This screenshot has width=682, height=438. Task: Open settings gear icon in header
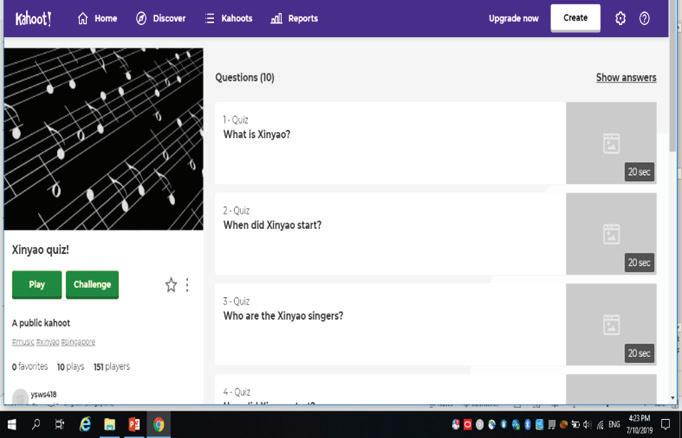click(x=620, y=18)
